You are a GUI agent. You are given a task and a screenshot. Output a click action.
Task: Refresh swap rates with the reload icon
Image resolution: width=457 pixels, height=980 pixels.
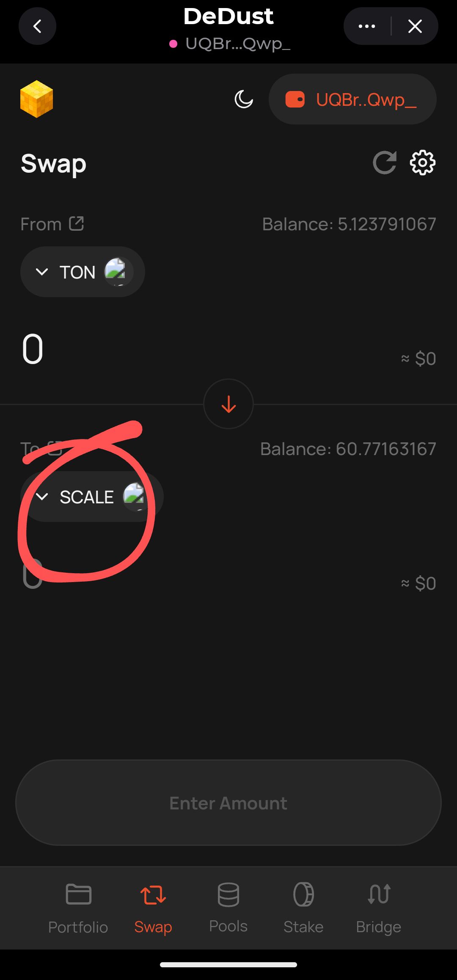384,163
